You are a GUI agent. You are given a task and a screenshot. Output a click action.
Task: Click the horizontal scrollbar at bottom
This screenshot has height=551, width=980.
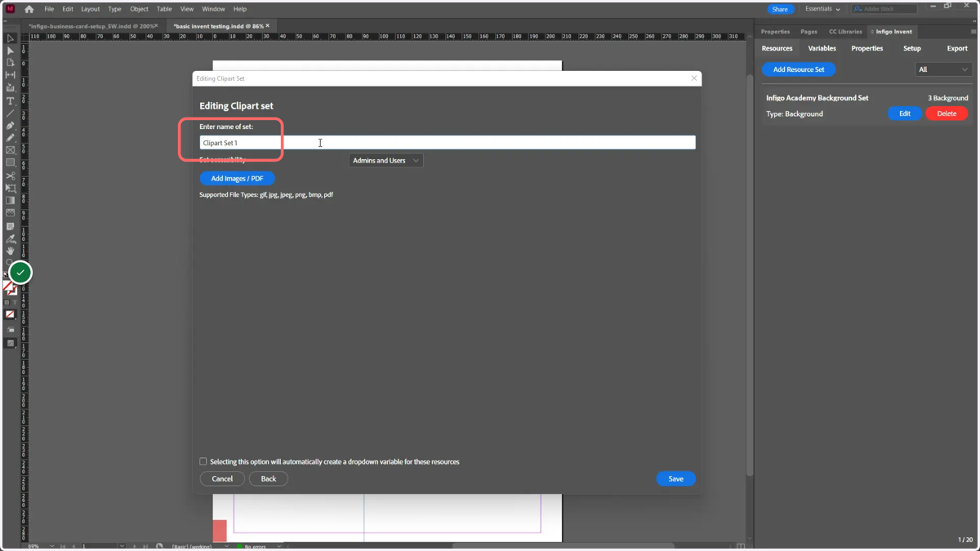pos(563,546)
